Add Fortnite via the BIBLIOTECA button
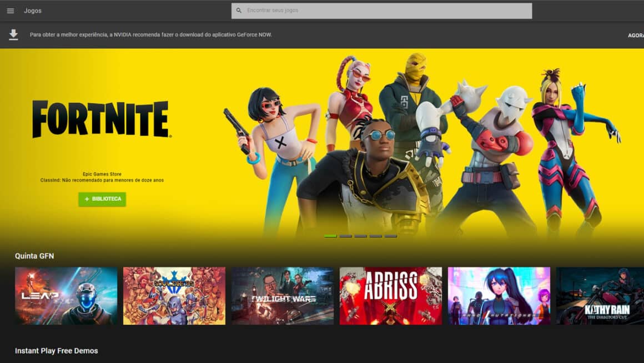 point(102,200)
